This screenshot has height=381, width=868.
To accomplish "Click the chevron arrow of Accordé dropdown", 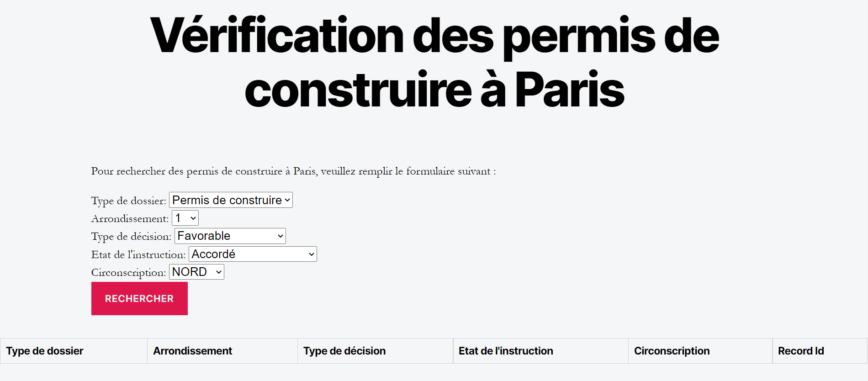I will tap(311, 254).
